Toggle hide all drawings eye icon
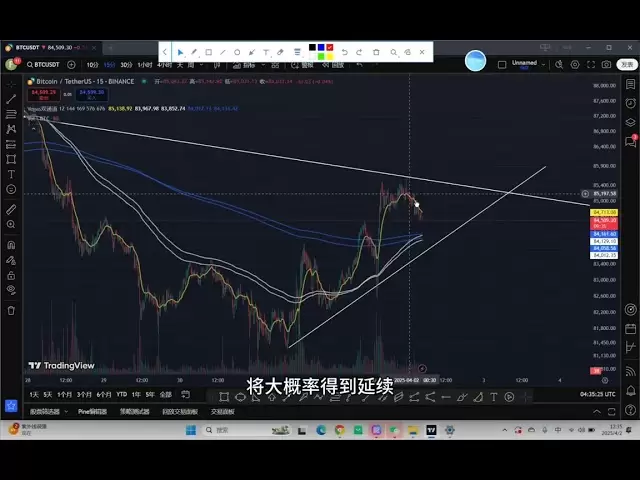 (11, 290)
